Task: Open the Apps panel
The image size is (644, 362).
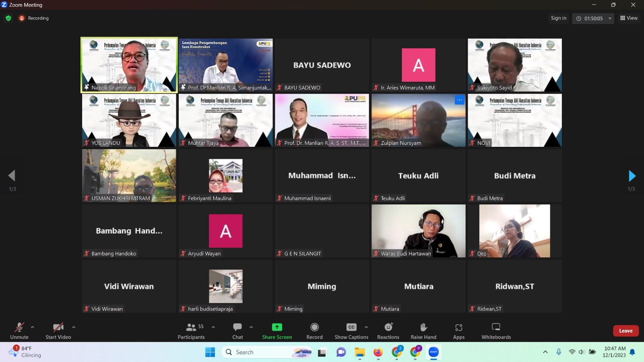Action: coord(458,327)
